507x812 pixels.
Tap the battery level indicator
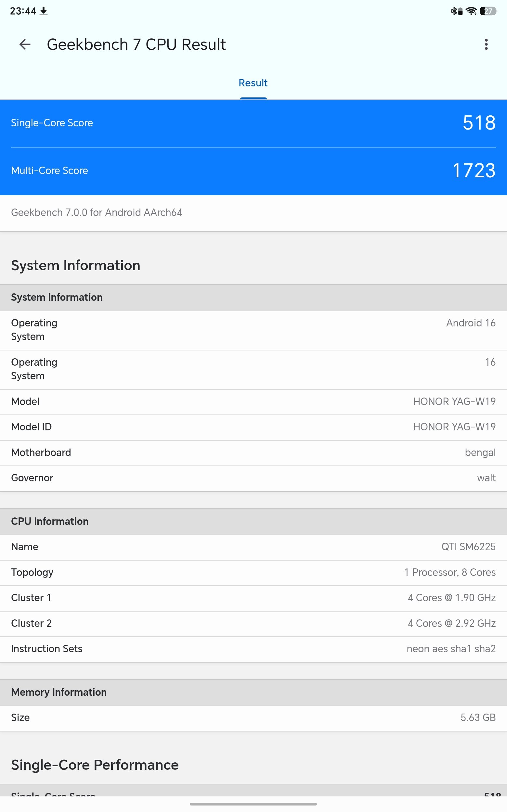click(x=488, y=11)
